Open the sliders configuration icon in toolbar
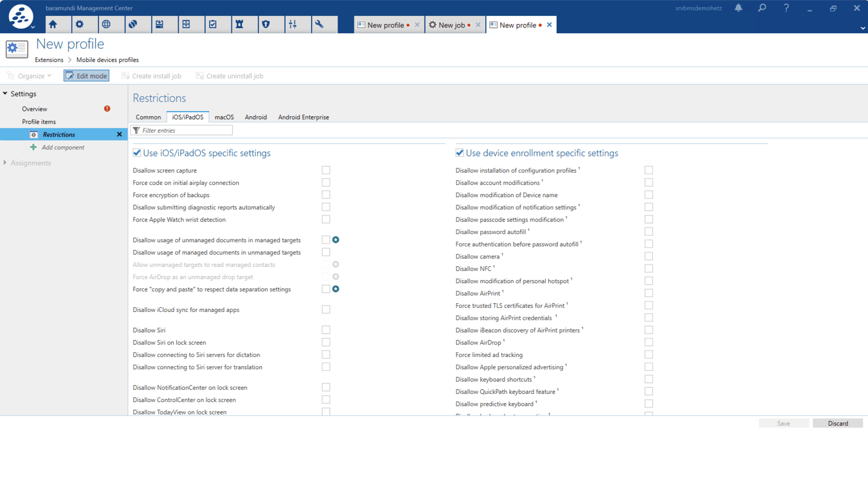 tap(292, 24)
